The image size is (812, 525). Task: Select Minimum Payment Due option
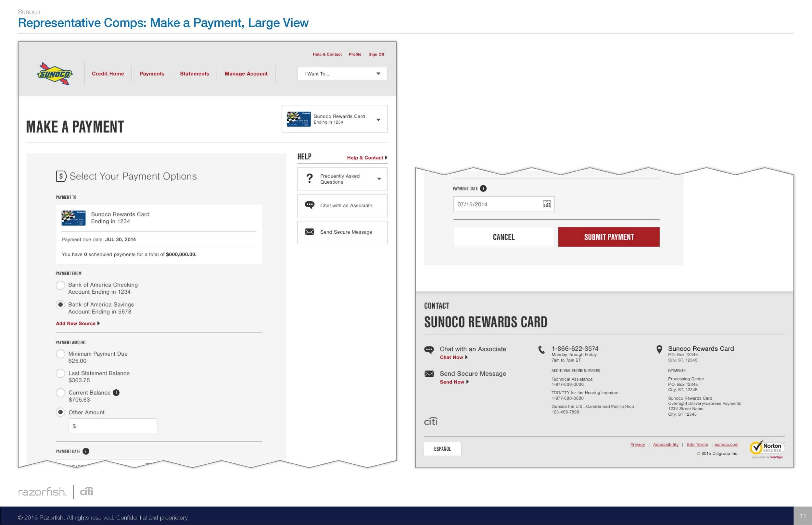[x=60, y=354]
